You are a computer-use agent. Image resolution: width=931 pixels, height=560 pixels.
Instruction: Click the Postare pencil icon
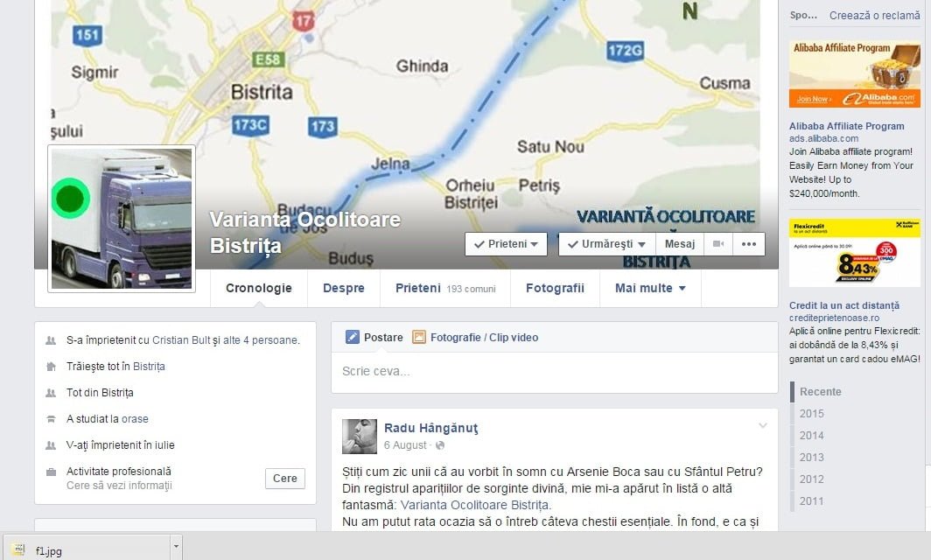click(352, 337)
